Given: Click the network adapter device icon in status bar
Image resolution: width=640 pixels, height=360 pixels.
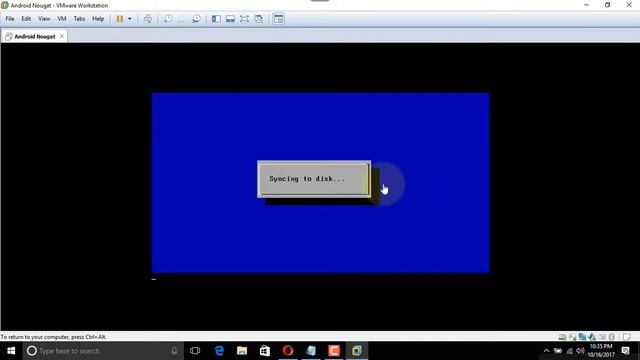Looking at the screenshot, I should point(582,337).
